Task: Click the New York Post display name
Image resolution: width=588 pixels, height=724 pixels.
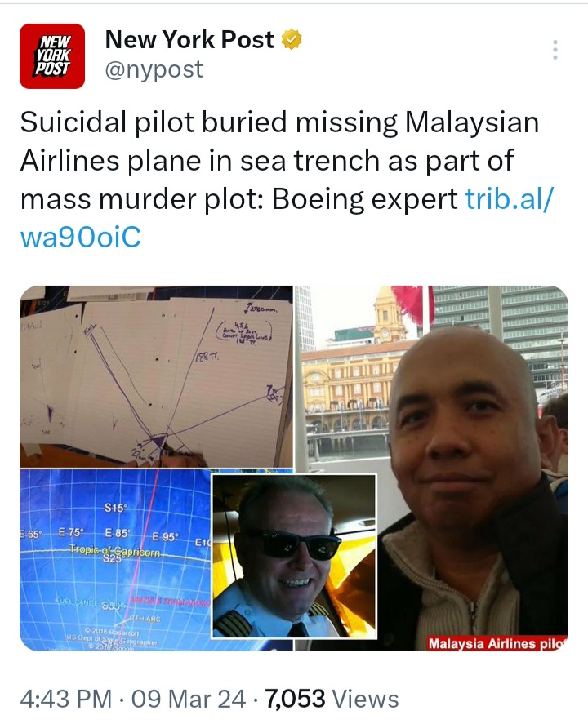Action: 189,39
